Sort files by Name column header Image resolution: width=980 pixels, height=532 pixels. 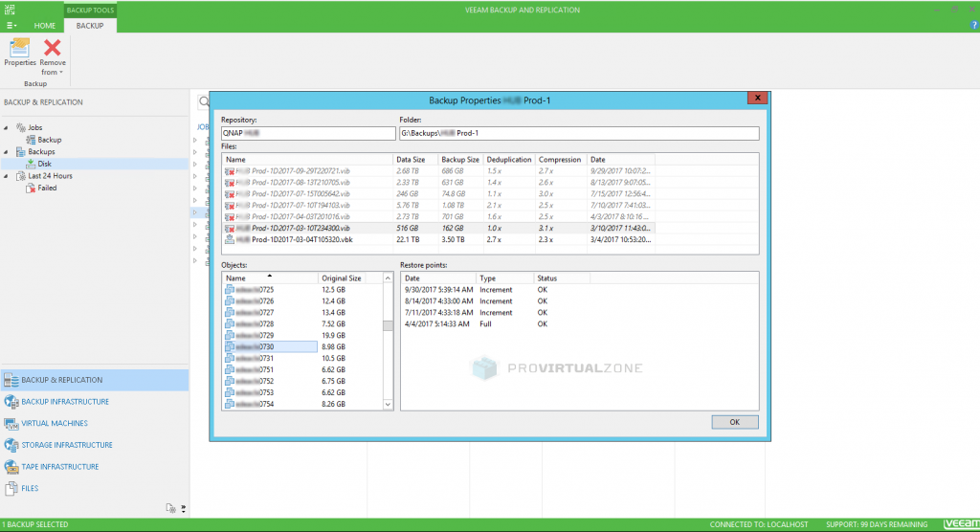[x=307, y=160]
